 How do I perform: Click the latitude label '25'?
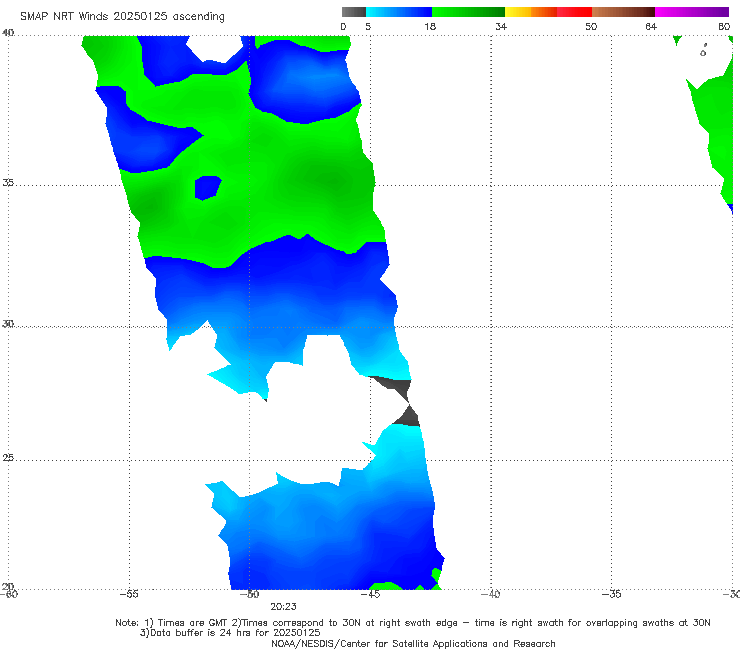(8, 457)
